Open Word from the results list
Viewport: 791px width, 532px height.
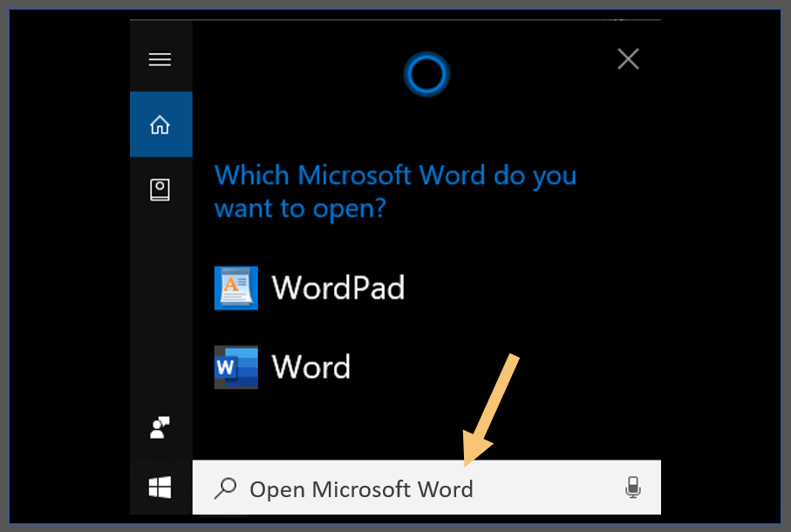click(310, 366)
